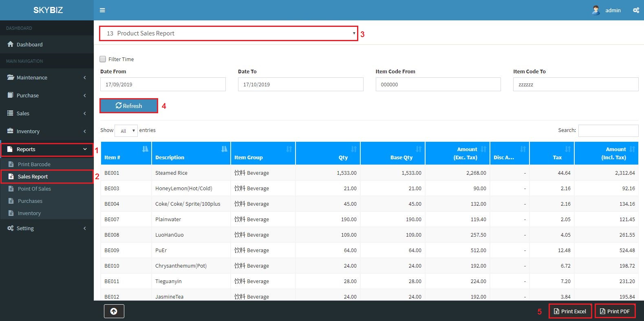Select Print Barcode in the sidebar
This screenshot has width=644, height=321.
[34, 164]
